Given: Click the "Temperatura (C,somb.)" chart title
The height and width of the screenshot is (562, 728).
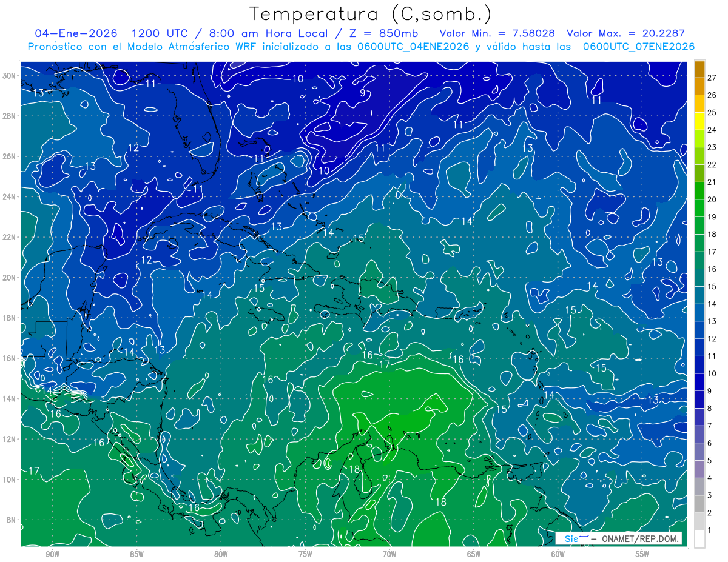Looking at the screenshot, I should click(x=370, y=14).
